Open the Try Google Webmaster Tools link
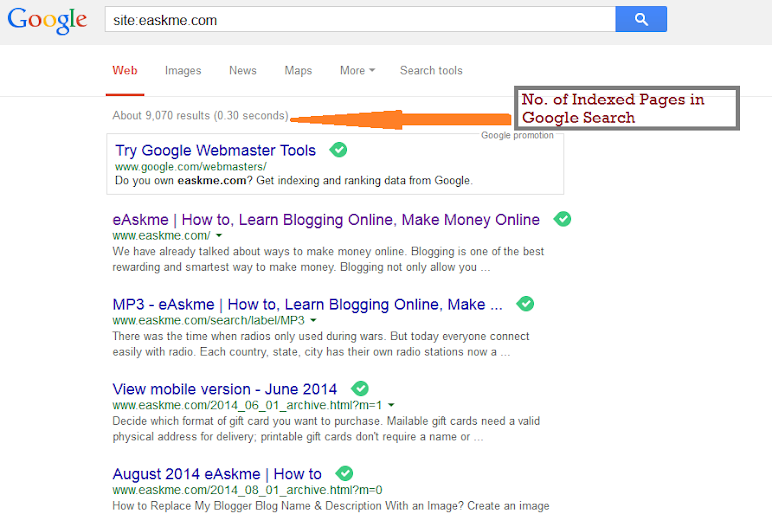The image size is (772, 514). [215, 150]
